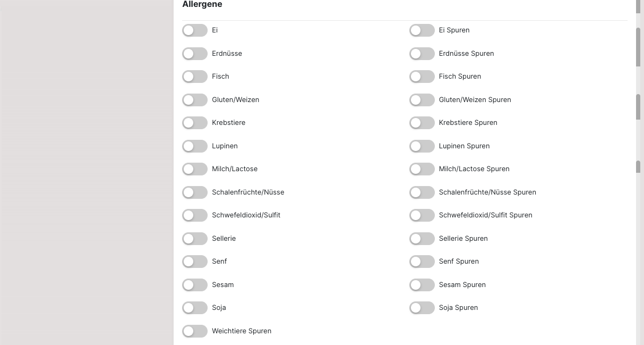Enable the Ei allergen toggle
The image size is (644, 345).
pyautogui.click(x=195, y=30)
